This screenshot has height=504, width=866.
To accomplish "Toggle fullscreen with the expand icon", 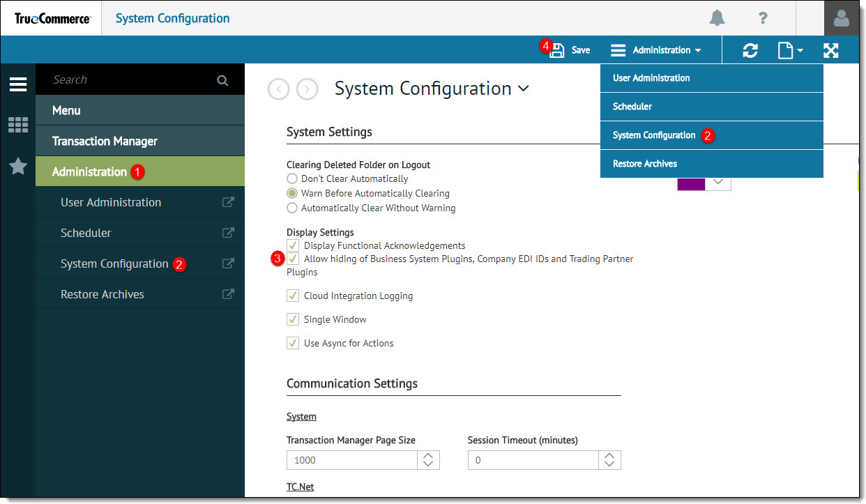I will point(830,50).
